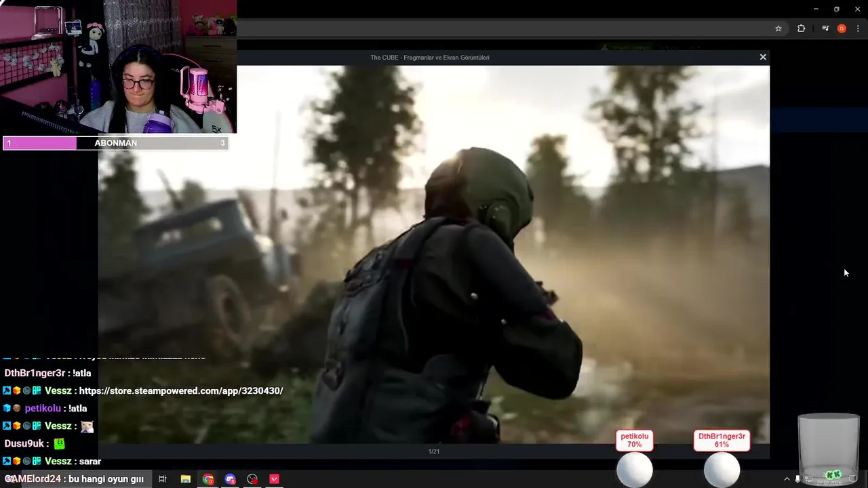Click the 1/21 screenshot counter
Viewport: 868px width, 488px height.
coord(434,451)
